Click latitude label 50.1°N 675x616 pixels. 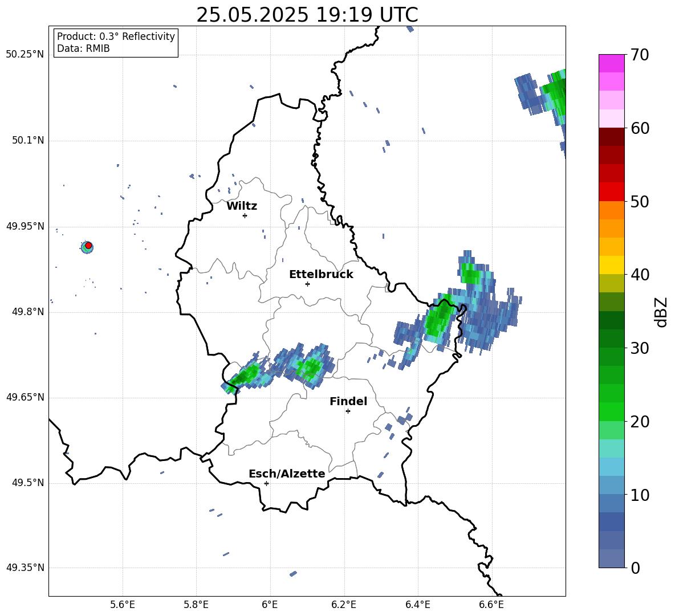(28, 141)
